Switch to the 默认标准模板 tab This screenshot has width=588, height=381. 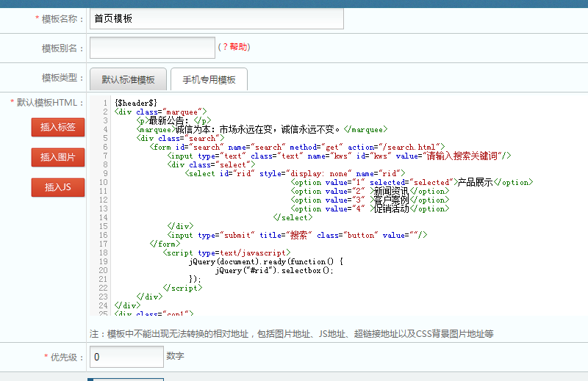pyautogui.click(x=129, y=79)
